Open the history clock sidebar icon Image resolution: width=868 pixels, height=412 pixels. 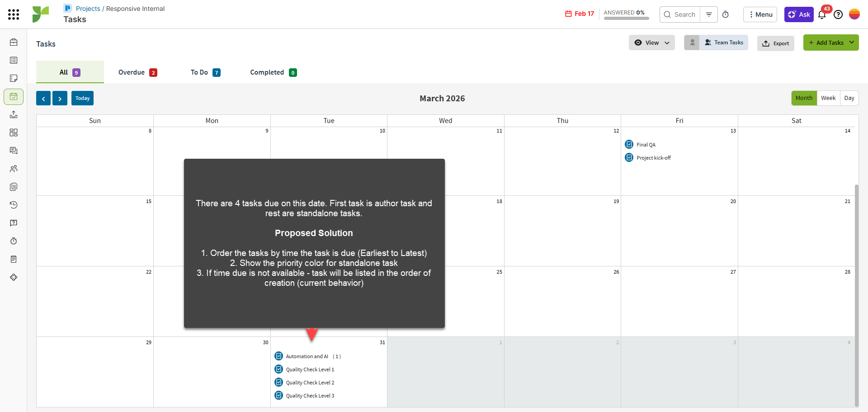[14, 205]
